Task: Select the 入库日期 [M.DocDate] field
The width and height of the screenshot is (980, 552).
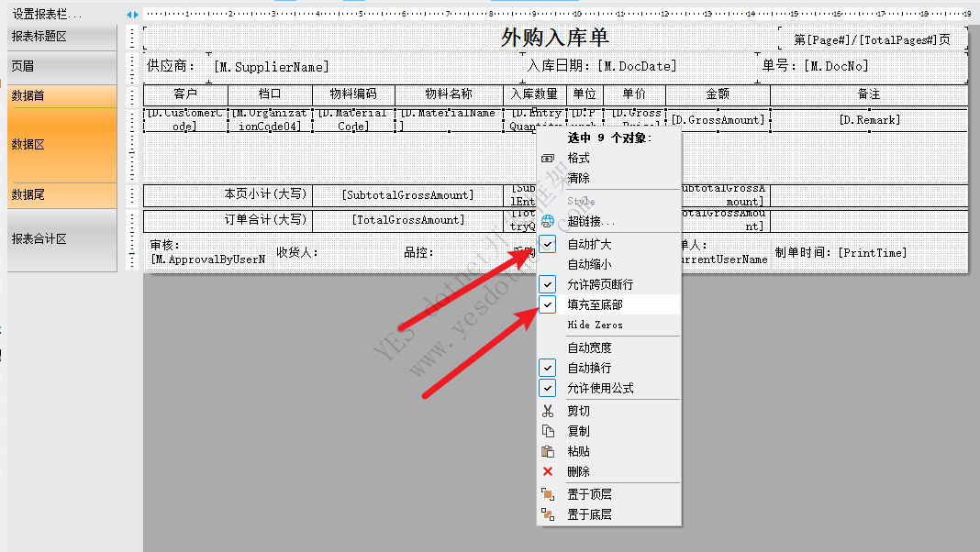Action: (x=601, y=66)
